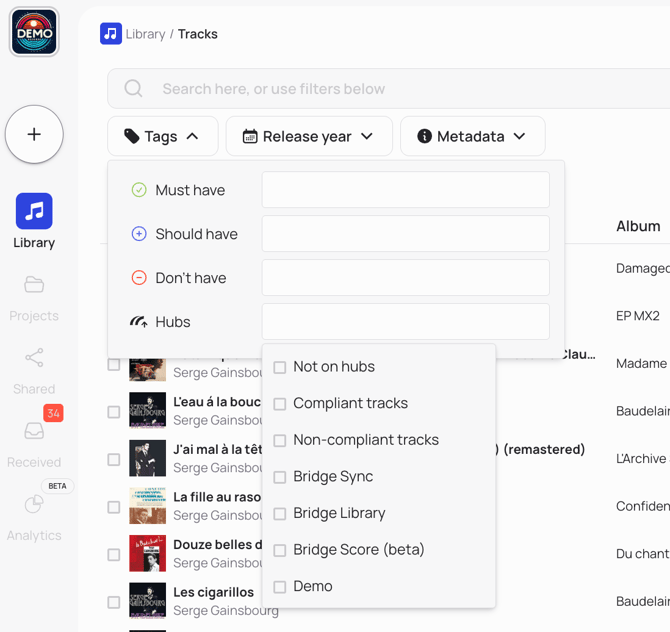Check the Bridge Library option
The height and width of the screenshot is (632, 670).
(280, 514)
